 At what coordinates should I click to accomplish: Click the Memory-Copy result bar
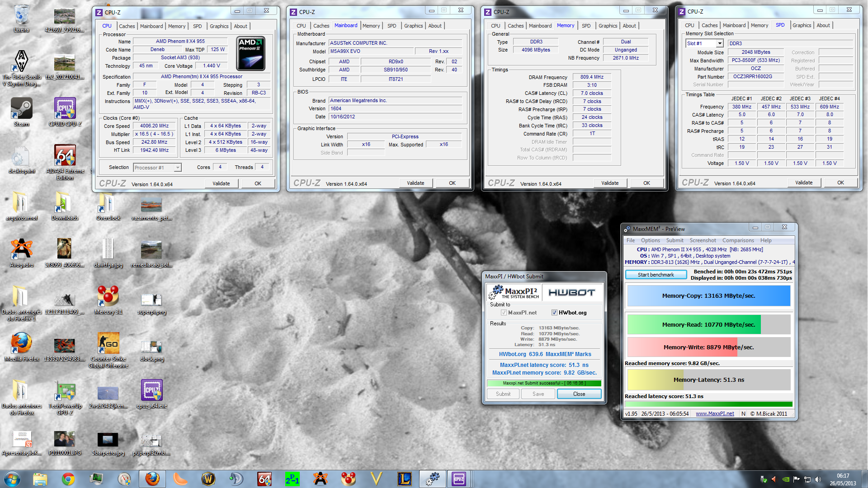(x=708, y=296)
